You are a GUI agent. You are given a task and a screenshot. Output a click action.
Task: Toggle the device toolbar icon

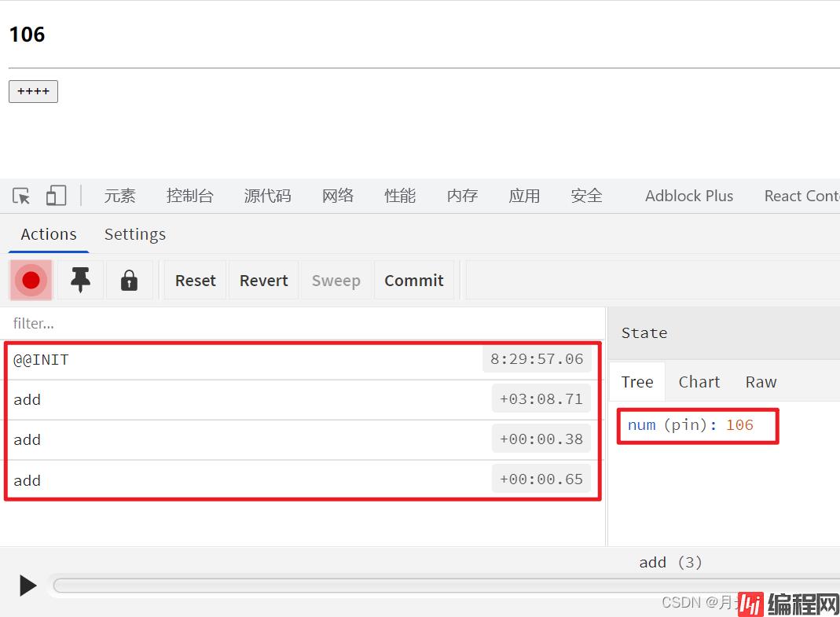(56, 196)
